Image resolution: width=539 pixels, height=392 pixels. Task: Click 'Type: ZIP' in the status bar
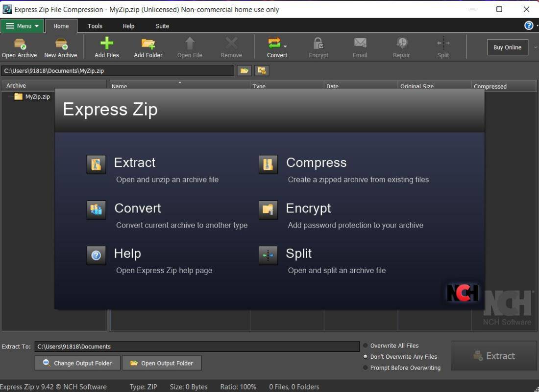click(x=144, y=387)
